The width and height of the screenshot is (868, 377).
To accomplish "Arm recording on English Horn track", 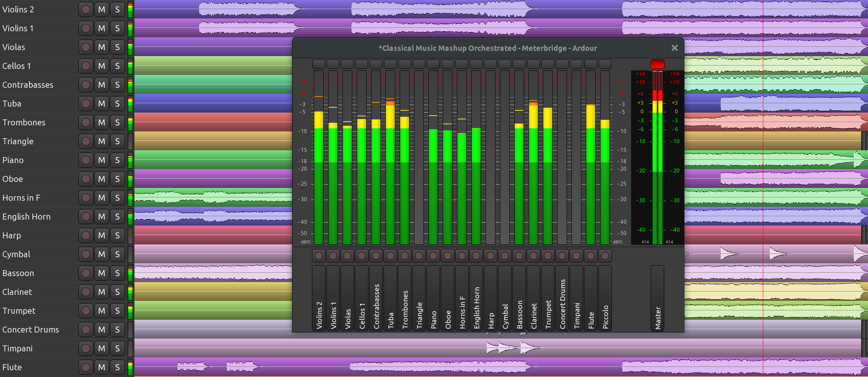I will 86,217.
